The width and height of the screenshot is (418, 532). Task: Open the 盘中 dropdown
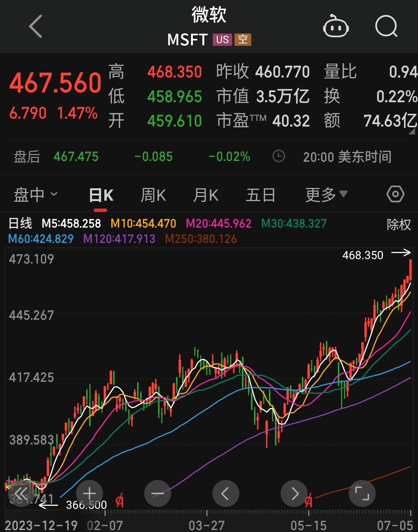pos(36,194)
